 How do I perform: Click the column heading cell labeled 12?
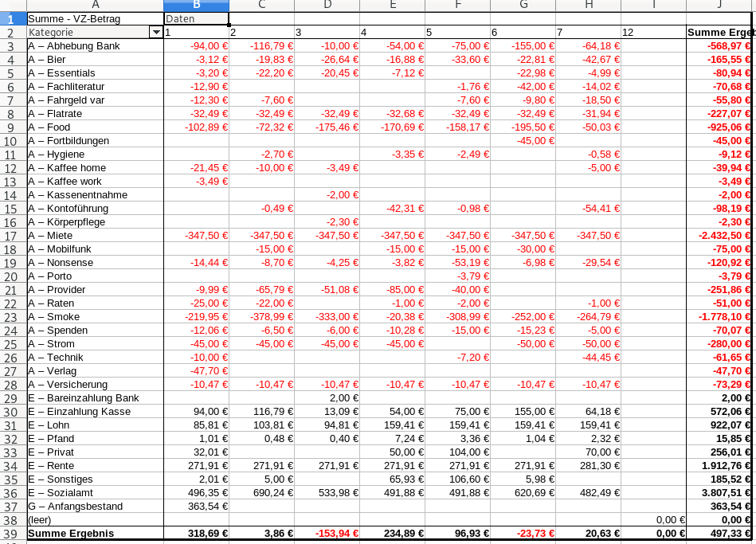pos(653,33)
